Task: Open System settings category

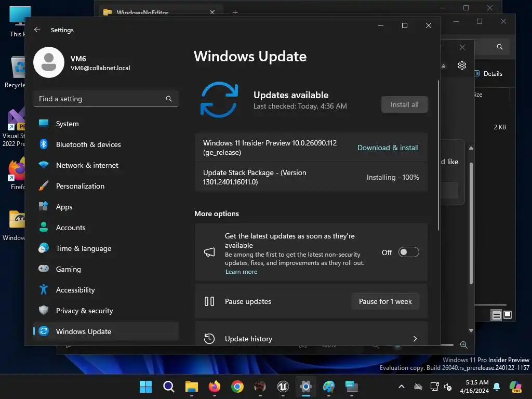Action: click(106, 124)
